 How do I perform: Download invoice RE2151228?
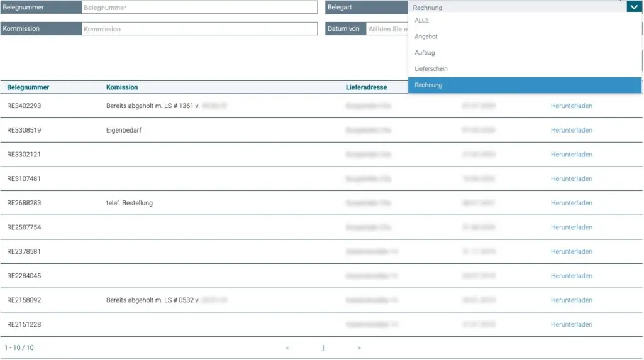point(571,325)
